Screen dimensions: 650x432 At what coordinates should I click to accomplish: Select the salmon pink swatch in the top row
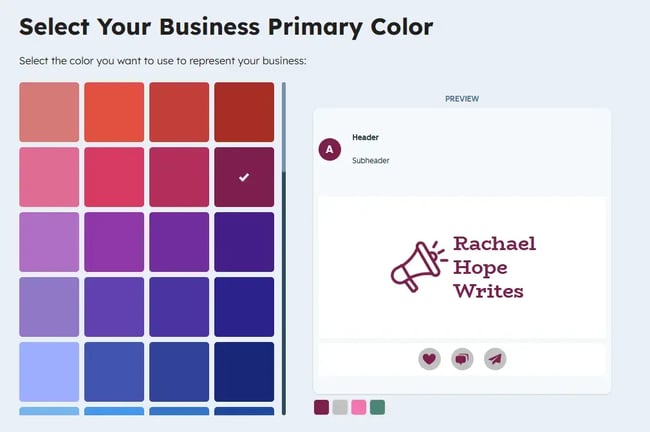click(49, 112)
